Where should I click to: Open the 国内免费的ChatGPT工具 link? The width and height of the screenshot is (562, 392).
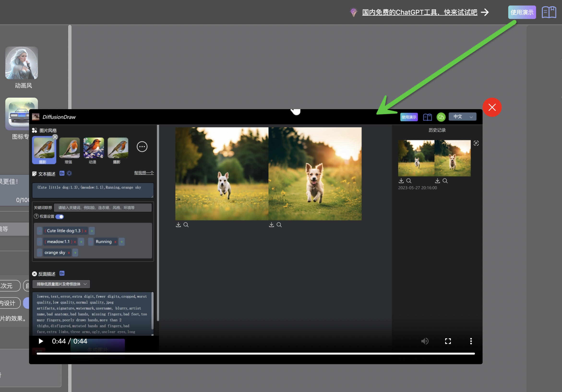point(419,12)
